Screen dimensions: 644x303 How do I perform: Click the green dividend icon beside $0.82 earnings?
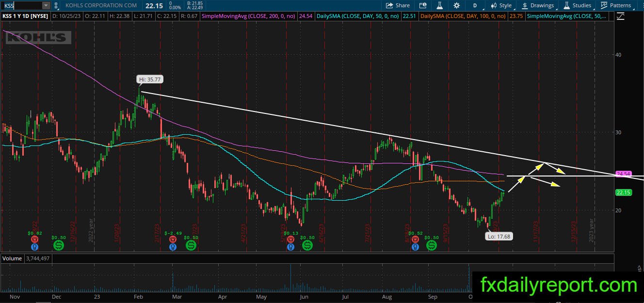click(x=59, y=245)
